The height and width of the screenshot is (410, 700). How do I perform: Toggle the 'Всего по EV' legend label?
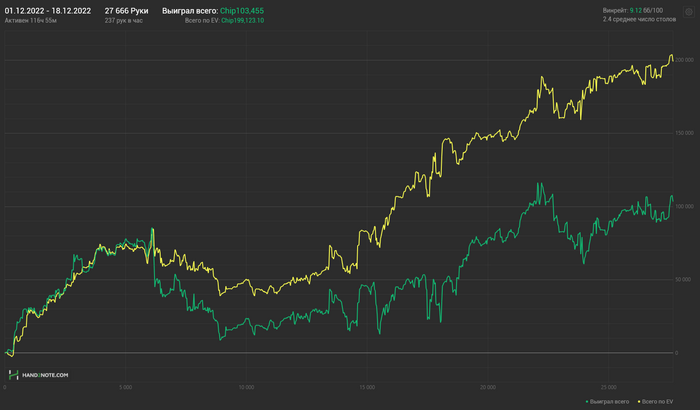[x=657, y=402]
